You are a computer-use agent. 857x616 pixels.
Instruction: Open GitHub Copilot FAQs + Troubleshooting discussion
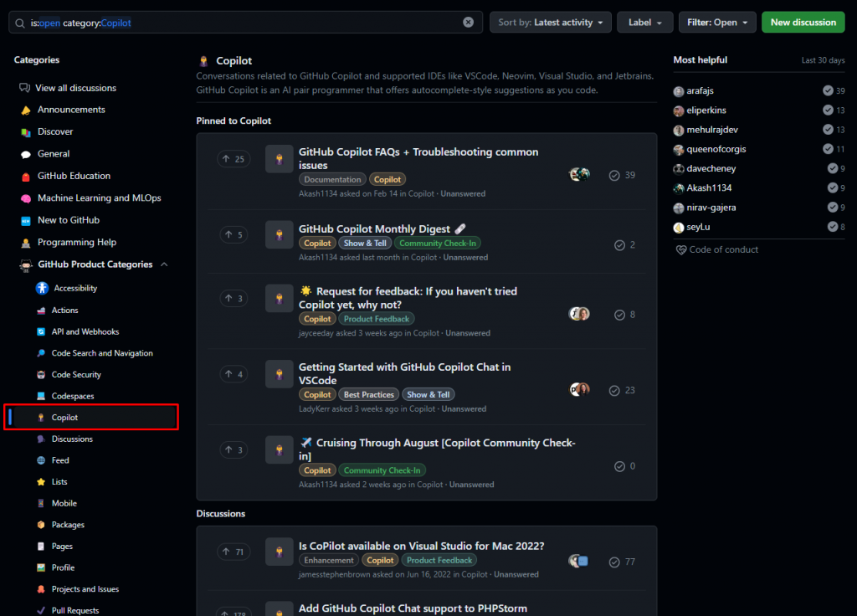[x=418, y=158]
